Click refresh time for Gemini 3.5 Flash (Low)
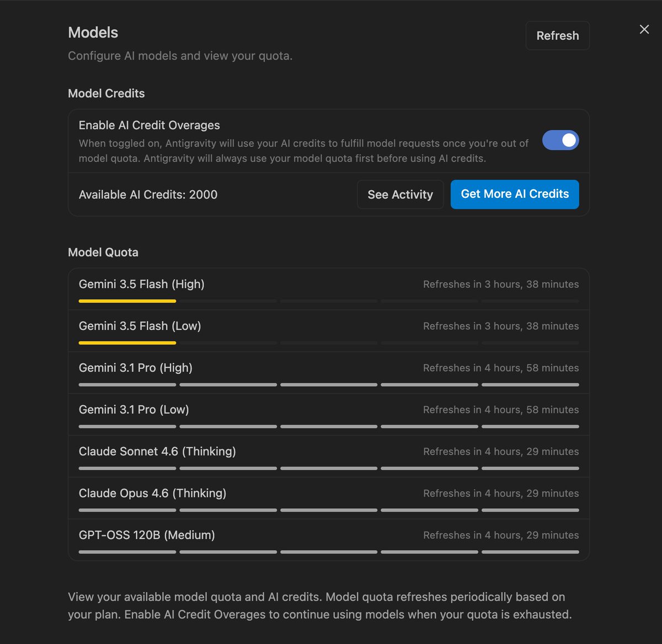Viewport: 662px width, 644px height. pos(501,326)
